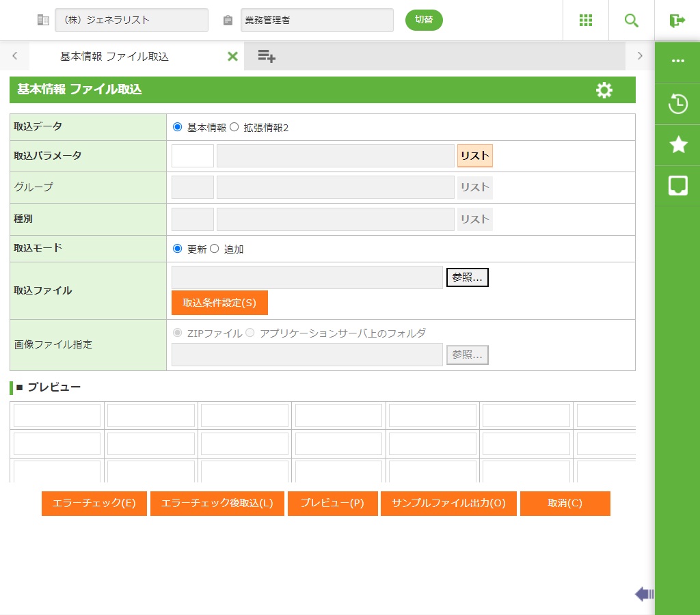Click the 取込条件設定(S) button

click(x=219, y=303)
